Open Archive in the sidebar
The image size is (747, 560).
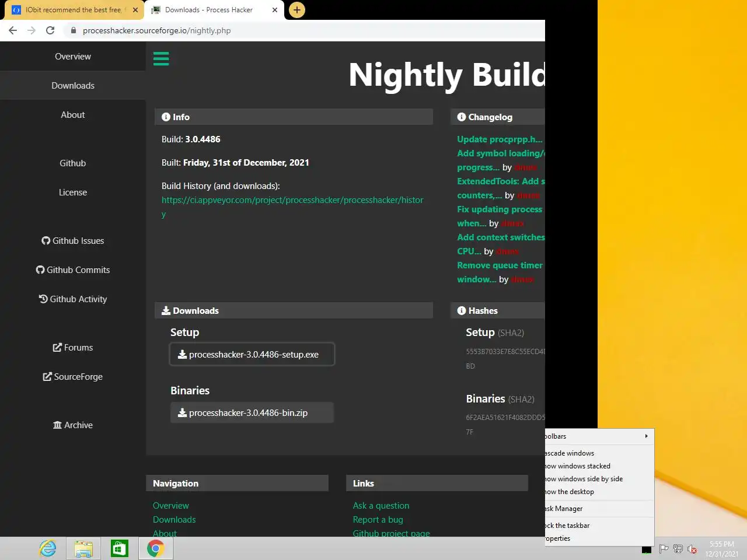pos(73,425)
